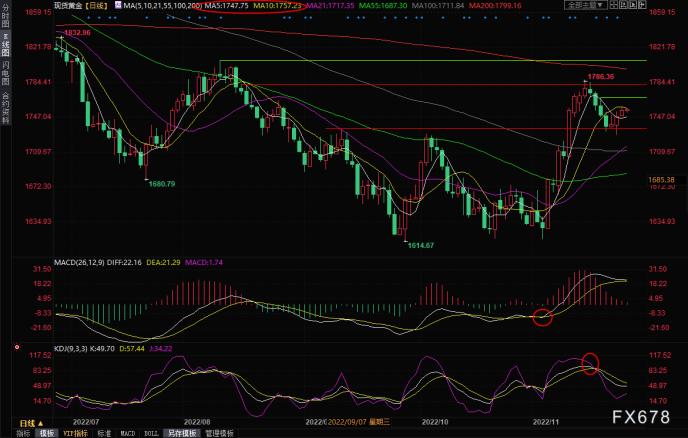Click the KDJ panel red marker icon

[16, 348]
